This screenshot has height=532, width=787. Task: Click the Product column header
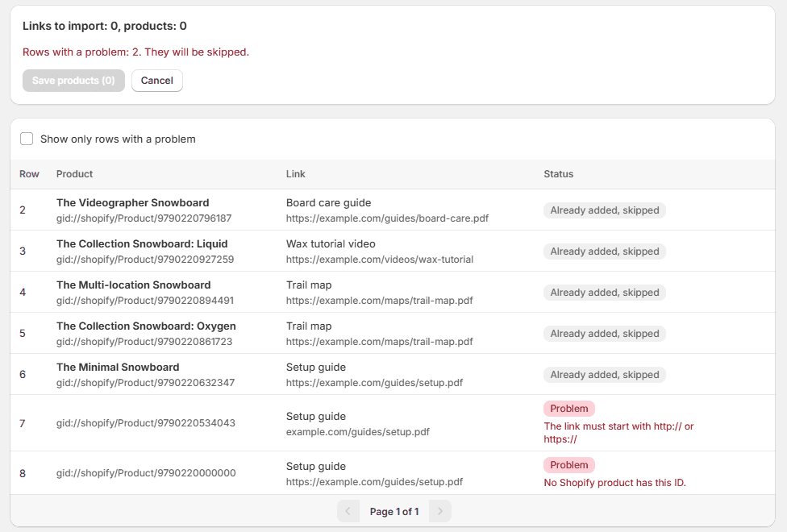74,174
